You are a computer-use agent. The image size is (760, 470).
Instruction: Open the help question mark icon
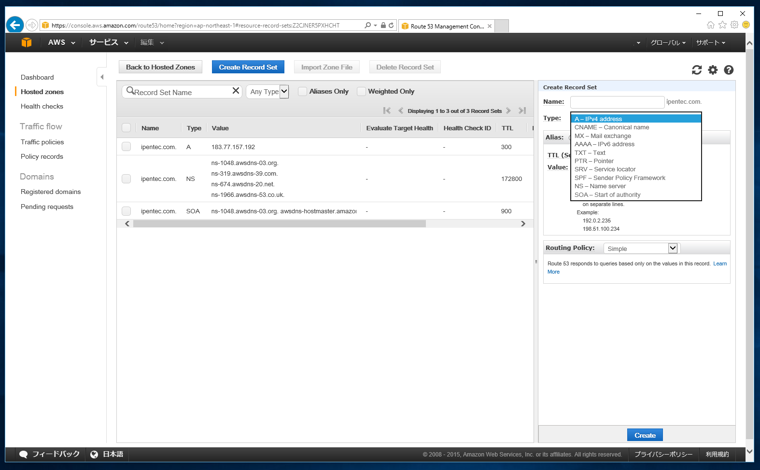pos(728,70)
